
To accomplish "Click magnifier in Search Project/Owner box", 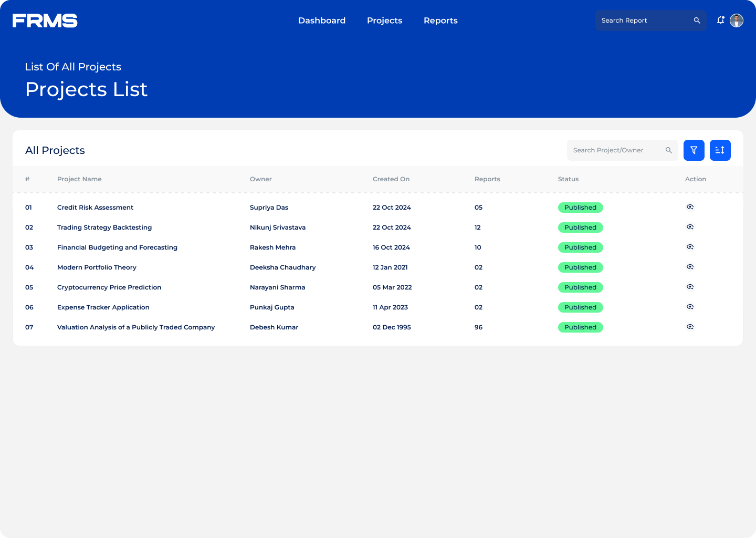I will [668, 150].
